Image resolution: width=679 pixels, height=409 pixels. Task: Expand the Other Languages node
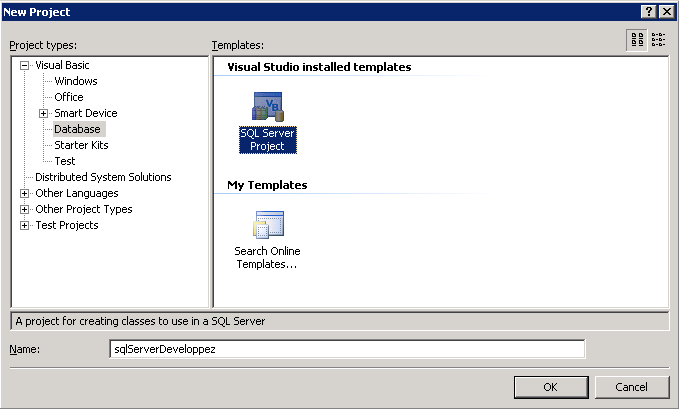point(25,193)
